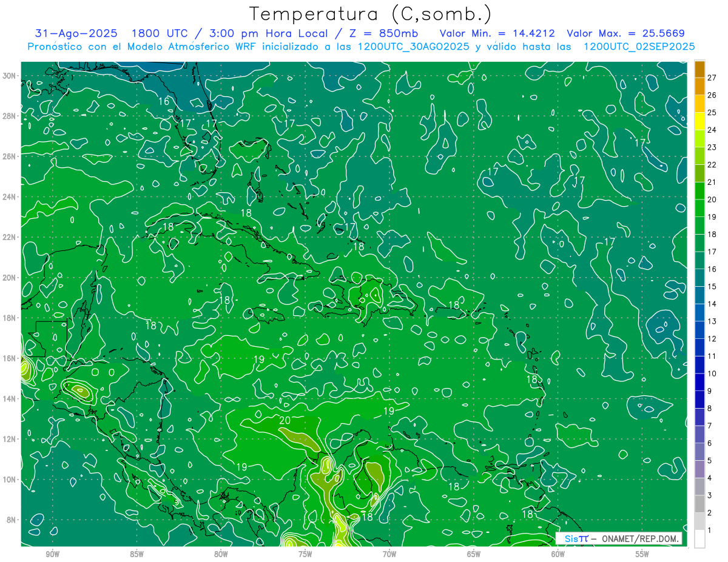The image size is (728, 562).
Task: Select the "10N" latitude label
Action: tap(10, 480)
